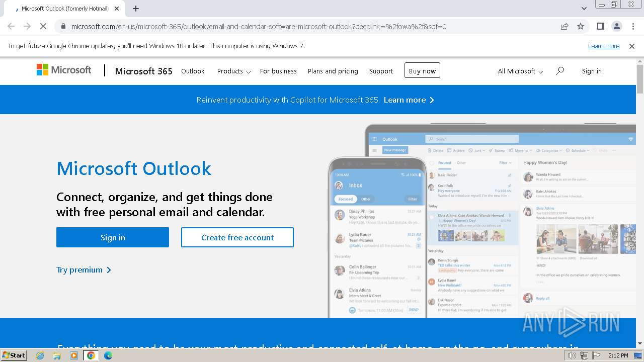Share this page icon
The width and height of the screenshot is (644, 362).
tap(565, 26)
